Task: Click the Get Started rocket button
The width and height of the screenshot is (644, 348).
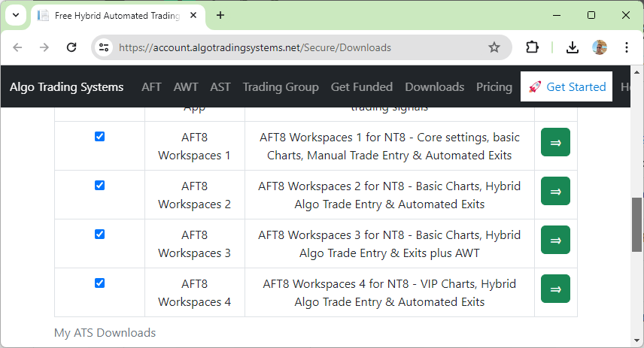Action: (x=567, y=86)
